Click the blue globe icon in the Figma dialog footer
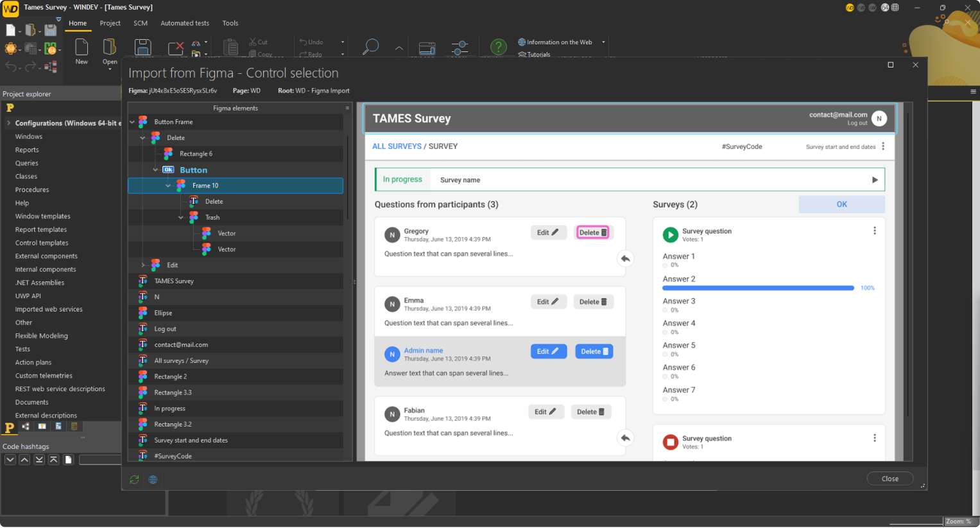Image resolution: width=980 pixels, height=528 pixels. click(x=153, y=479)
